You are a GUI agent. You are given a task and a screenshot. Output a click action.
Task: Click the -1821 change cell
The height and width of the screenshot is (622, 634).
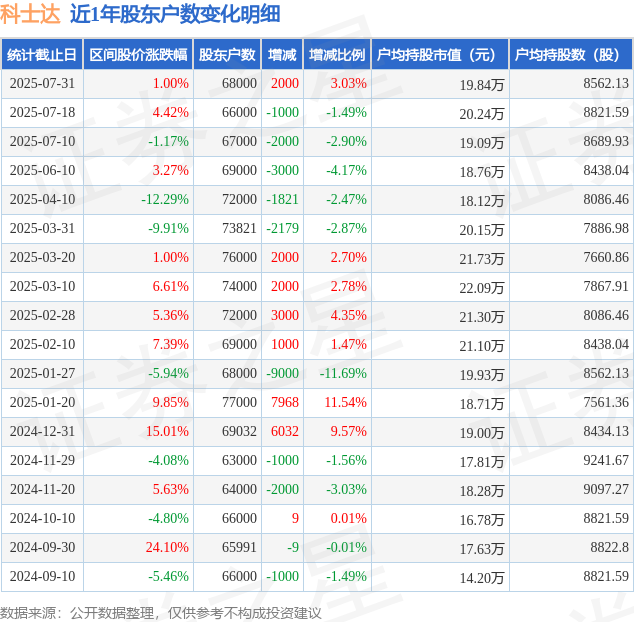click(x=283, y=199)
